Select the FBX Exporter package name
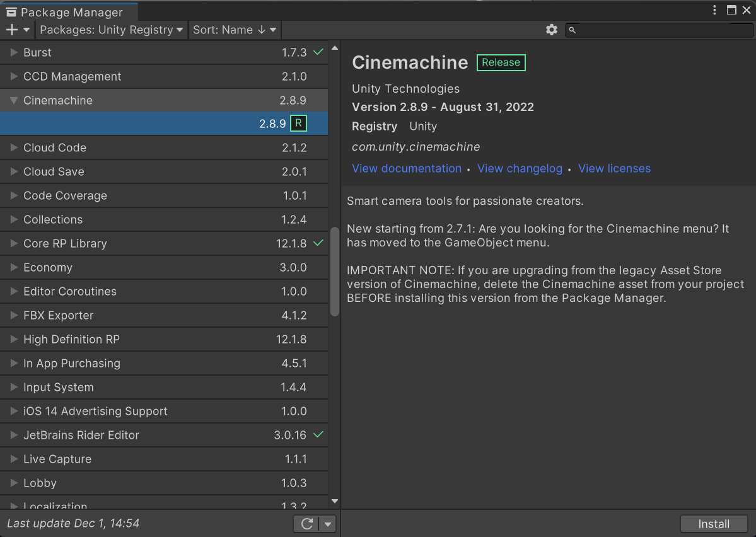The height and width of the screenshot is (537, 756). pos(59,315)
